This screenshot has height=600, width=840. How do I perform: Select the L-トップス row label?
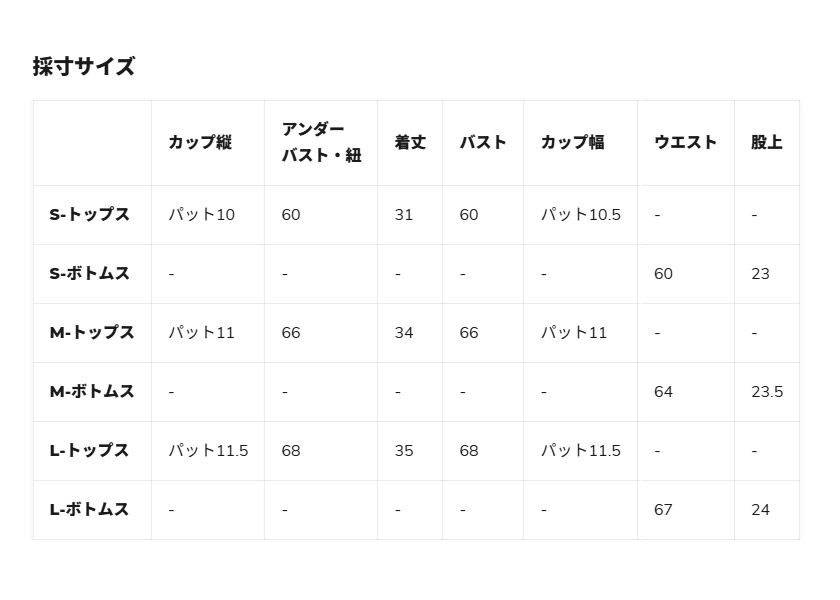(x=90, y=451)
